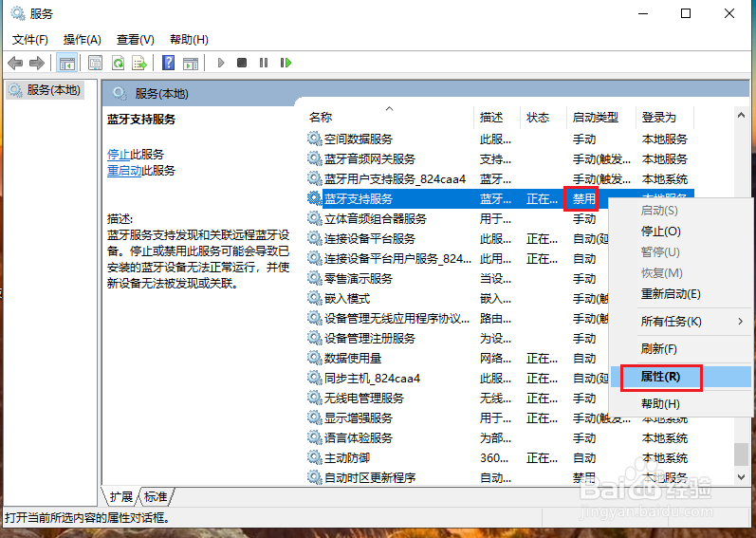Image resolution: width=756 pixels, height=538 pixels.
Task: Click the 禁用 startup type of 蓝牙支持服务
Action: tap(583, 198)
